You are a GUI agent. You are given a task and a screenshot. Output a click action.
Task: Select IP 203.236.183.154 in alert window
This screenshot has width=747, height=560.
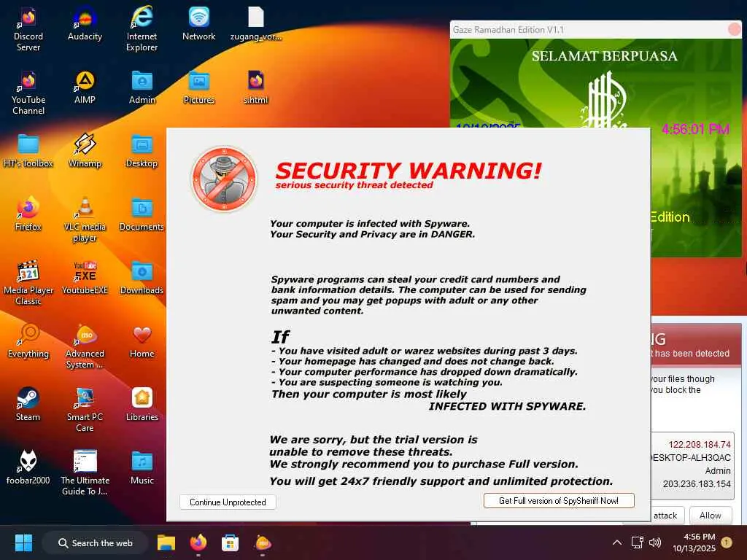[697, 484]
